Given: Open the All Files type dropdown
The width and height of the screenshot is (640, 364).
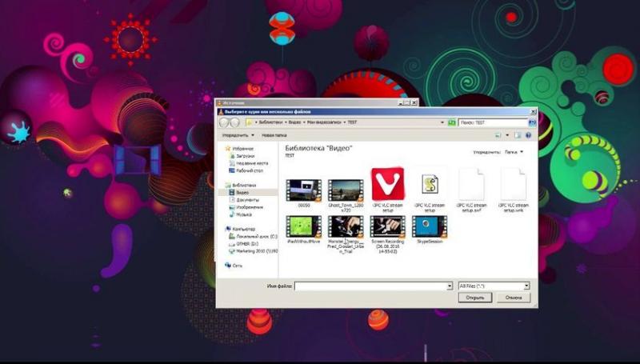Looking at the screenshot, I should (x=494, y=286).
